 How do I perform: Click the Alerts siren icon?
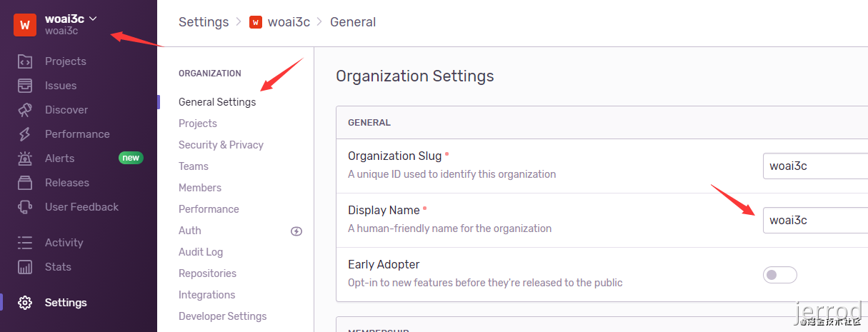(x=25, y=159)
